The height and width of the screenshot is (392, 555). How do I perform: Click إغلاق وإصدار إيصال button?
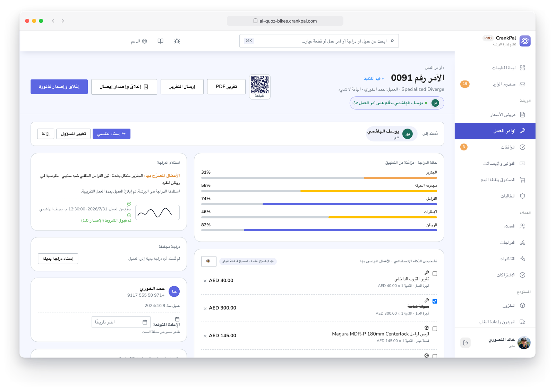pyautogui.click(x=124, y=87)
